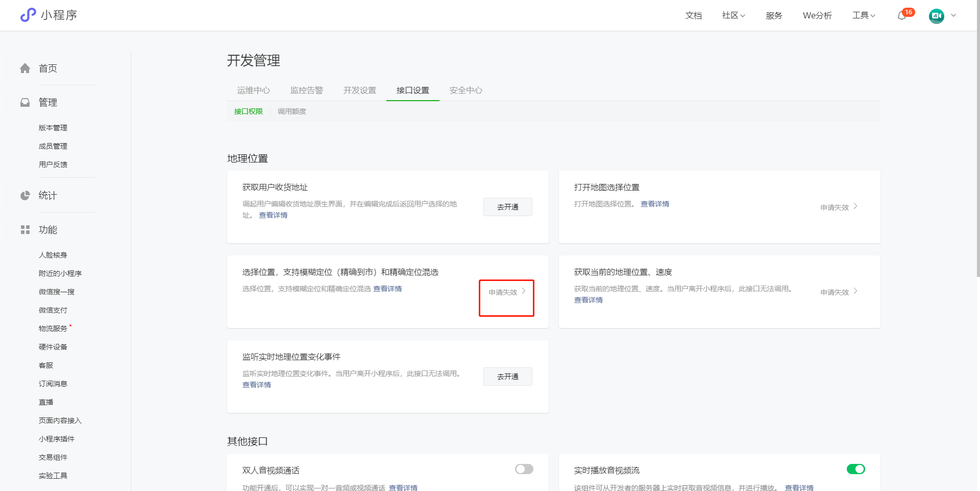Expand the 社区 dropdown menu
Screen dimensions: 980x491
pos(733,15)
